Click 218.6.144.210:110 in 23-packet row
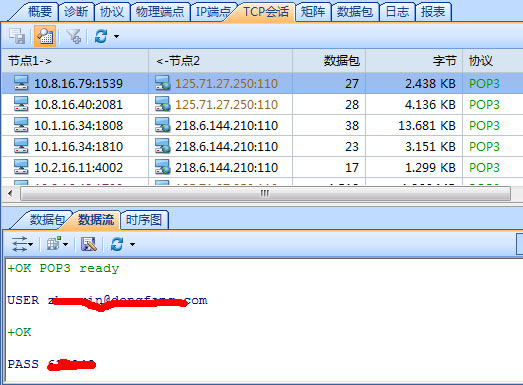The image size is (523, 385). click(x=226, y=146)
